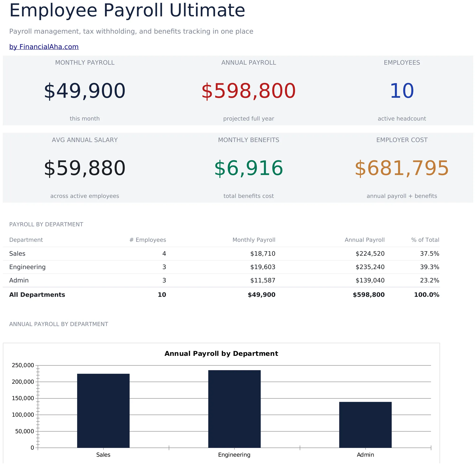
Task: Select the $6,916 monthly benefits value
Action: (249, 169)
